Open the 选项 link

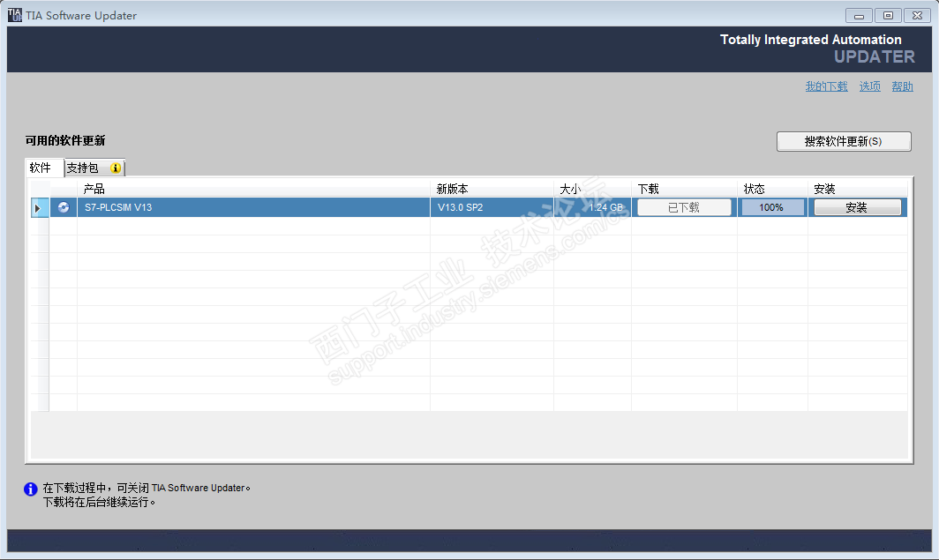coord(869,86)
